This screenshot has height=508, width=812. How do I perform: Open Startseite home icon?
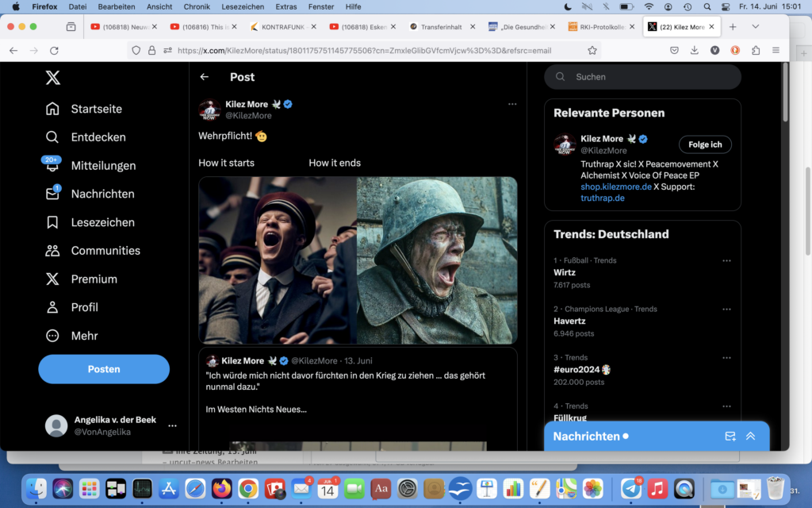pos(52,109)
